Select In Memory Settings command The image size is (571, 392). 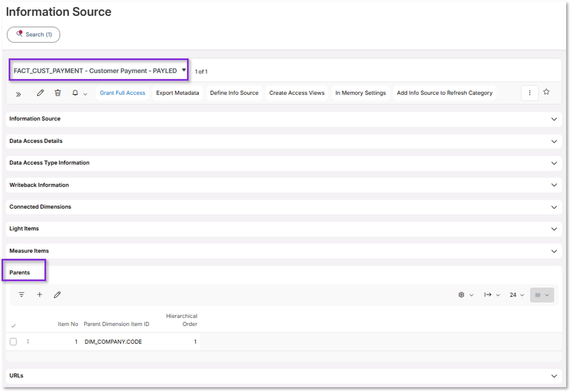coord(361,93)
